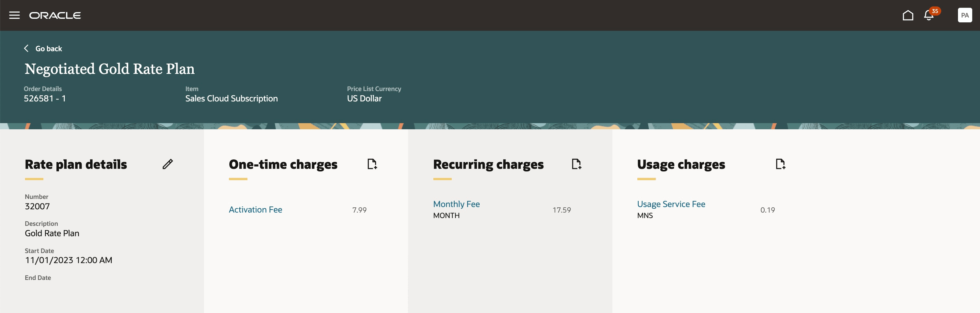Click the Recurring charges heading
Viewport: 980px width, 313px height.
pyautogui.click(x=488, y=165)
